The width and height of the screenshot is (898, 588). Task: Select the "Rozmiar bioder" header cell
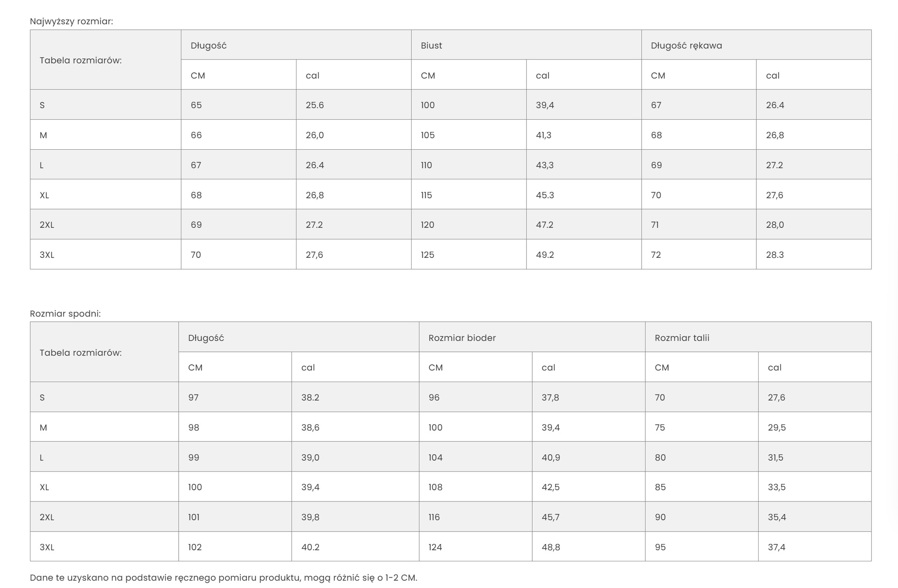(462, 338)
